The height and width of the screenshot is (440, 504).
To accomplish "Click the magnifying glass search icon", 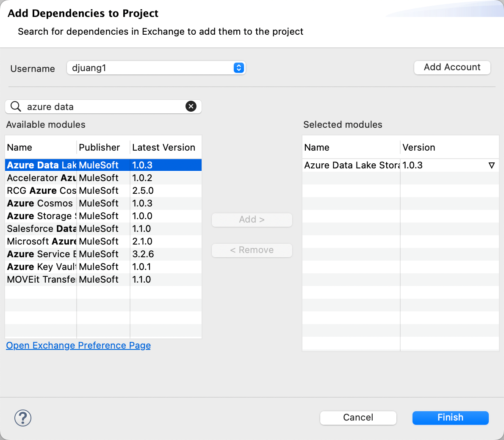I will [x=16, y=107].
